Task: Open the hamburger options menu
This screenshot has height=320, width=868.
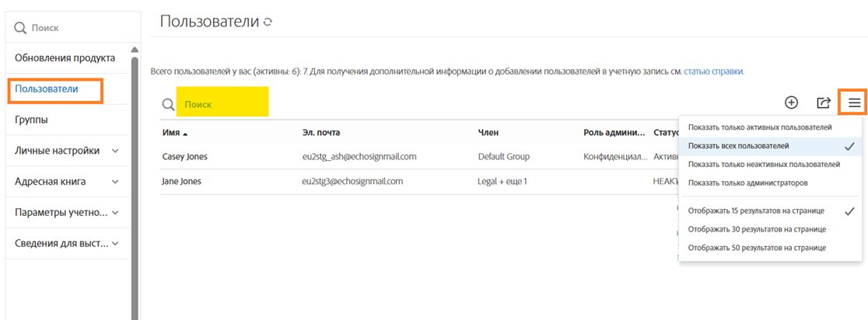Action: click(x=854, y=102)
